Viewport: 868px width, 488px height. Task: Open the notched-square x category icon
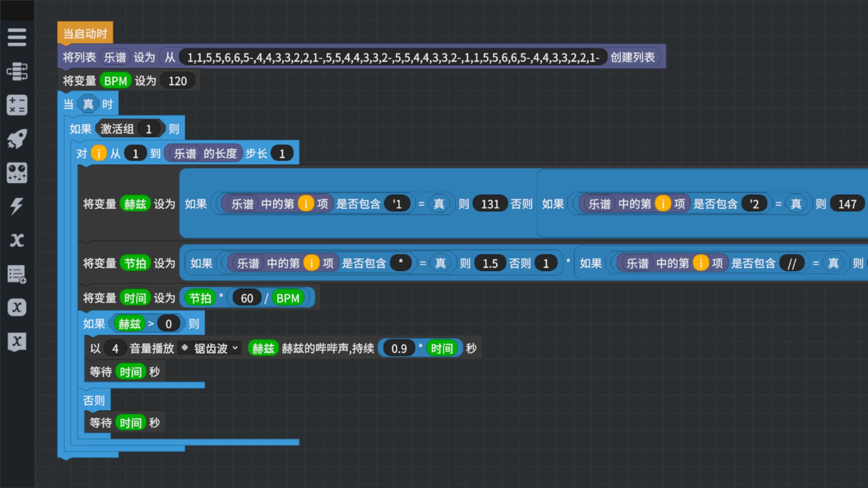pyautogui.click(x=17, y=341)
